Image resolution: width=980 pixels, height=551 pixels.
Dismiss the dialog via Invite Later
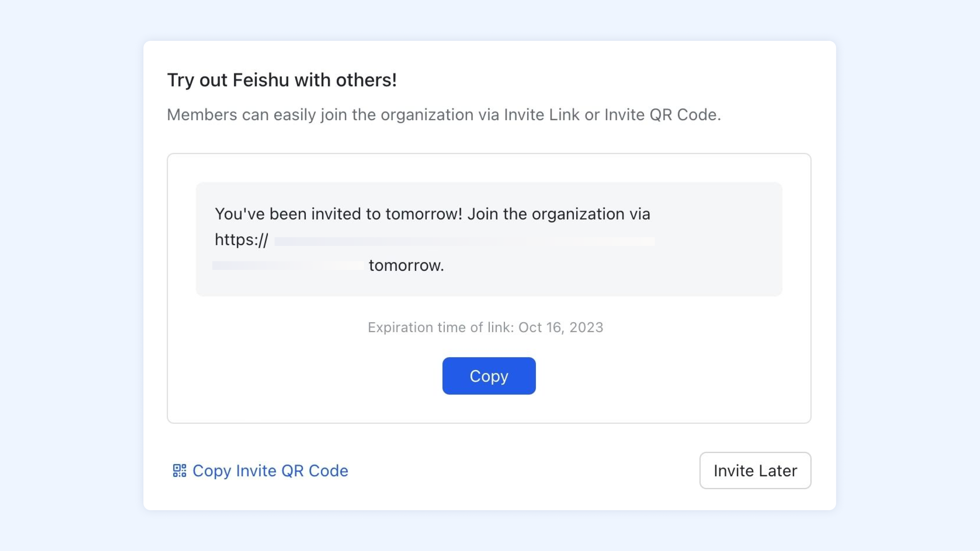coord(755,470)
